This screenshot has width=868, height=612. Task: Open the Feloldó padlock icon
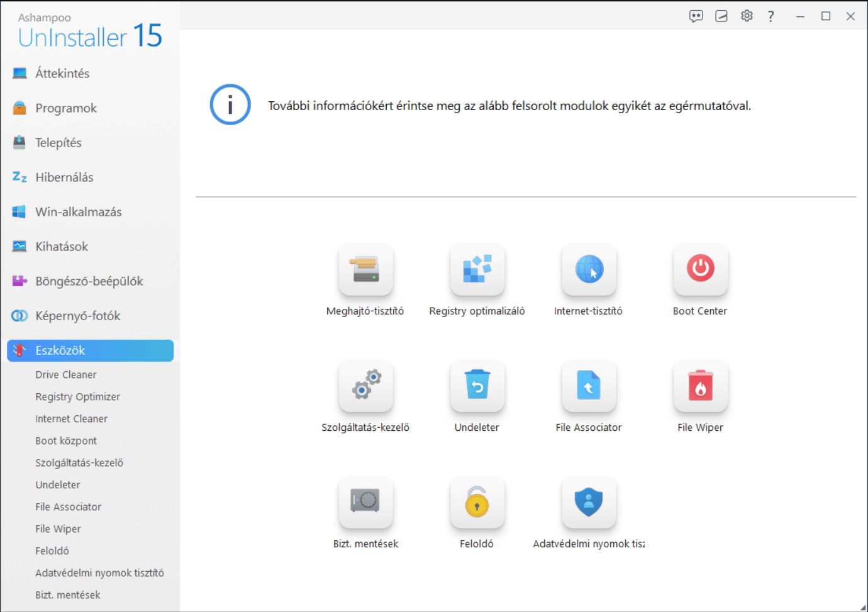coord(477,502)
